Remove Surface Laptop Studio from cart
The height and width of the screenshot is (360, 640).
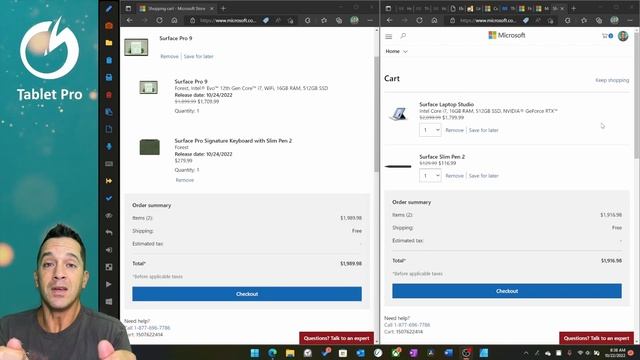click(x=454, y=130)
